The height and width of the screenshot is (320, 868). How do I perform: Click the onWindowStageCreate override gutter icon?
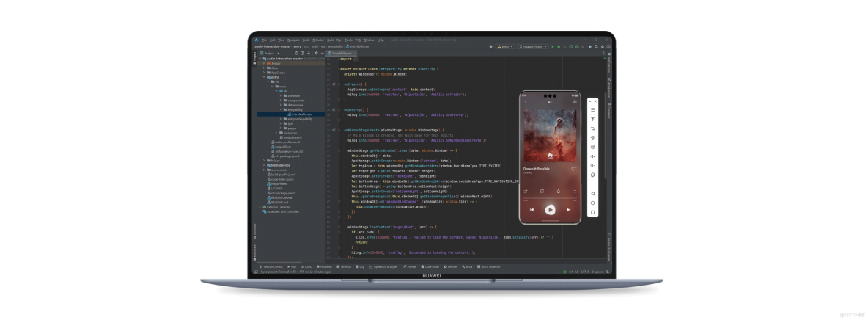[334, 131]
